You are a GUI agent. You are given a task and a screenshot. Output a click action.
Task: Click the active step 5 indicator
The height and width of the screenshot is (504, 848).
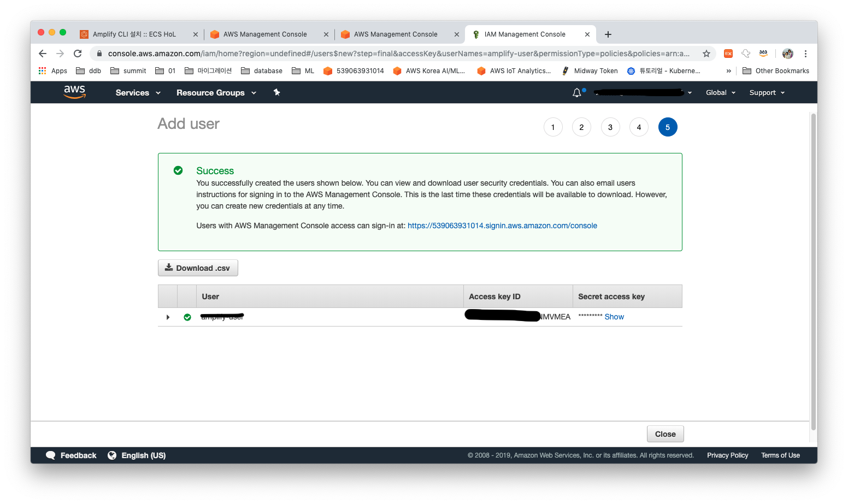(668, 127)
